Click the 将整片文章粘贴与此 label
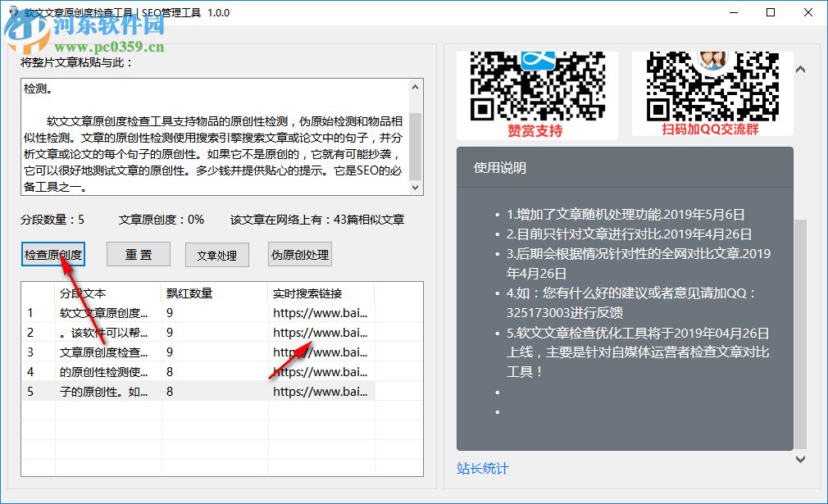828x504 pixels. pos(76,62)
